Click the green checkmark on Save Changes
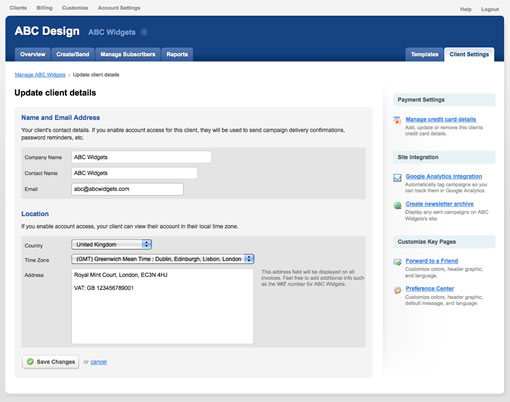The width and height of the screenshot is (510, 402). pyautogui.click(x=30, y=361)
